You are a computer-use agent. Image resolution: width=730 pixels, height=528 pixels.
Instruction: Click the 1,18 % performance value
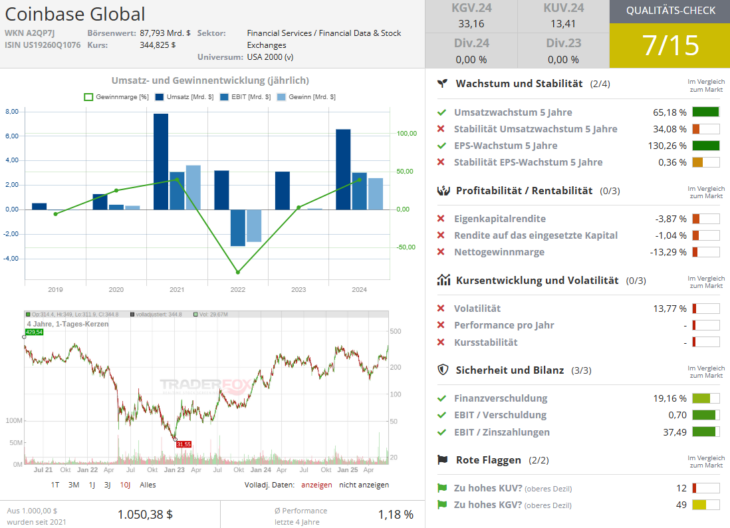395,514
